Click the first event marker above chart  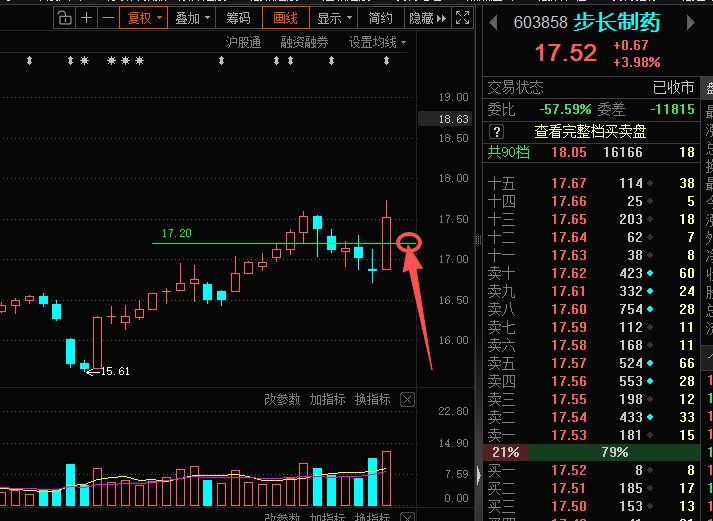pyautogui.click(x=30, y=60)
